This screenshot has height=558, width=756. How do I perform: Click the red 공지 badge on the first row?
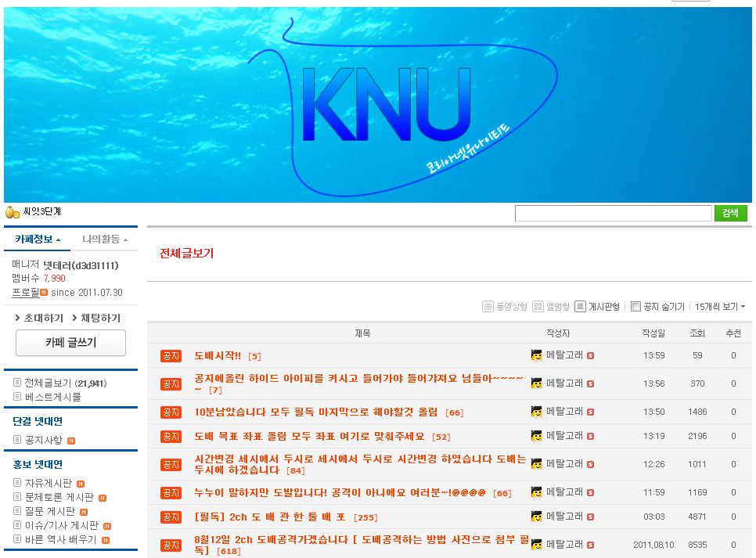coord(171,354)
